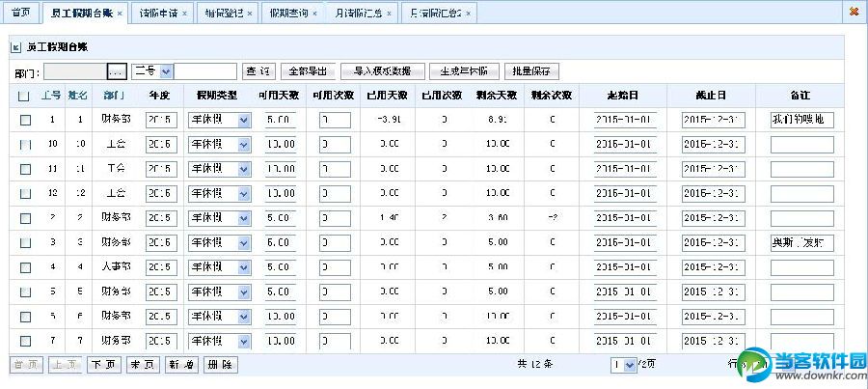Click the 年度 year field for employee 1
The height and width of the screenshot is (389, 868).
pos(162,121)
